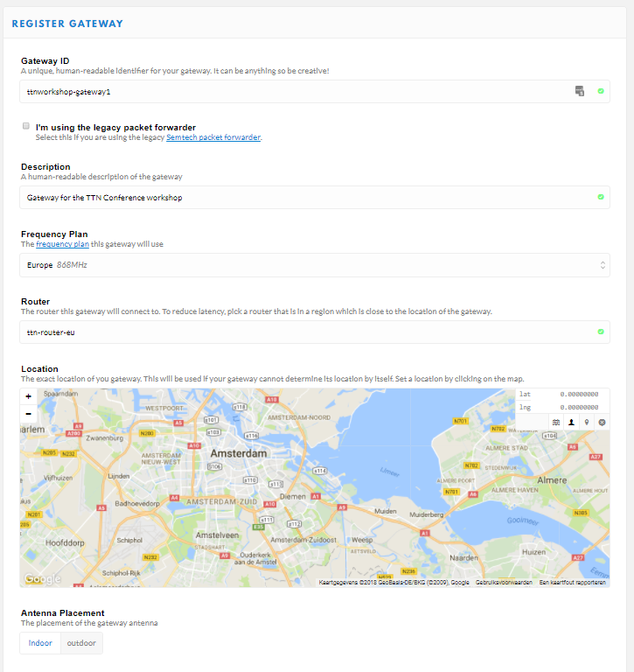Click the green validation dot in Description field
This screenshot has height=672, width=634.
click(601, 197)
